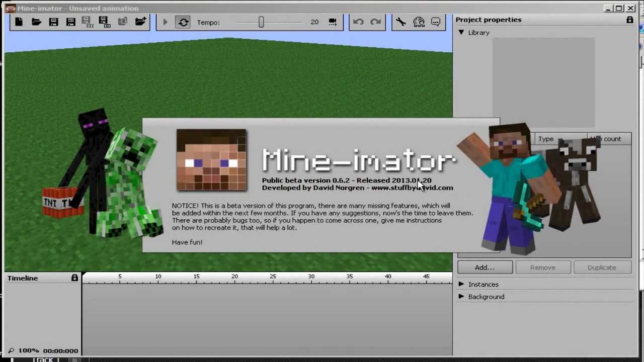Click the export image sequence icon
The width and height of the screenshot is (644, 362).
point(87,22)
